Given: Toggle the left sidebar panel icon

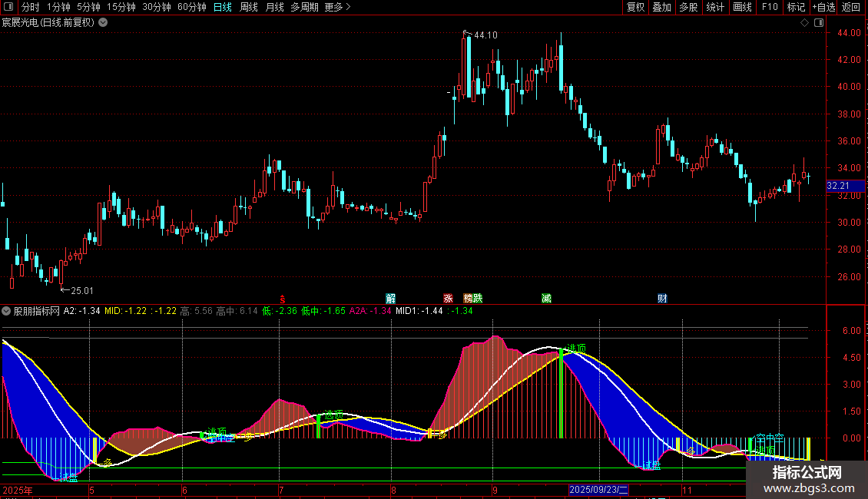Looking at the screenshot, I should click(8, 8).
